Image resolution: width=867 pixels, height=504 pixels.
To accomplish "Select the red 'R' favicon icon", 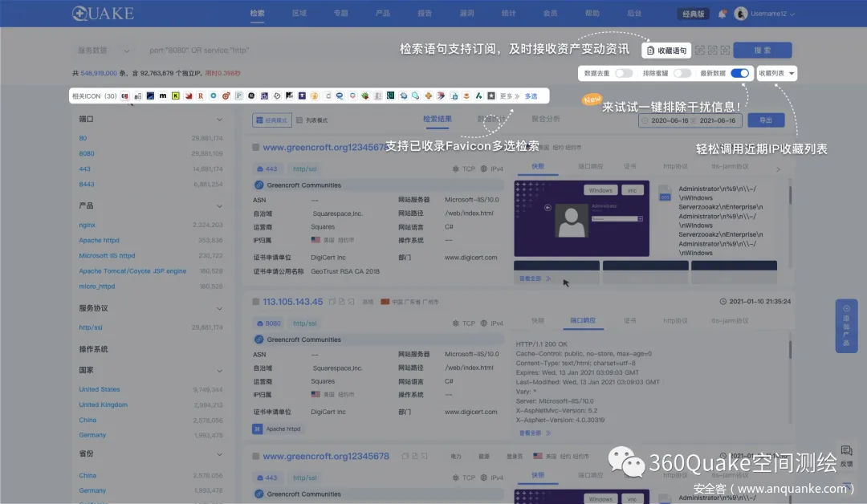I will pyautogui.click(x=201, y=96).
